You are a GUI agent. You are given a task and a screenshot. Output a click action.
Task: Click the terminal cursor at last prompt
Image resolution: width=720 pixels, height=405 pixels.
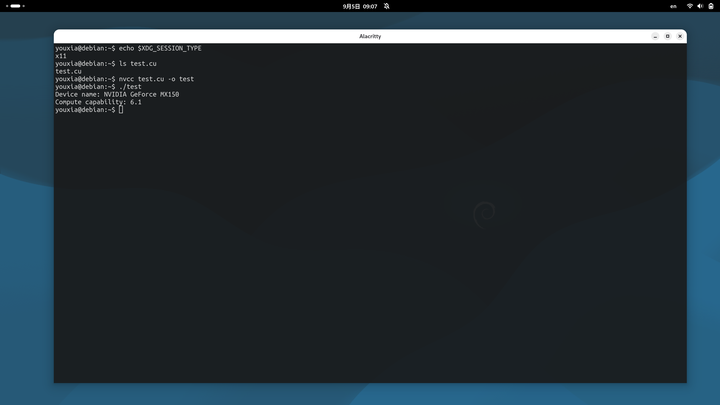coord(121,110)
